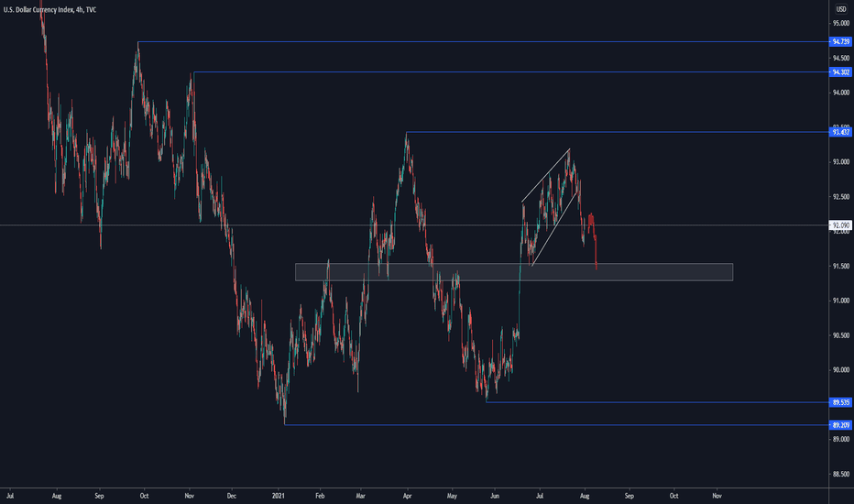
Task: Select the upper white wedge trendline
Action: tap(546, 175)
